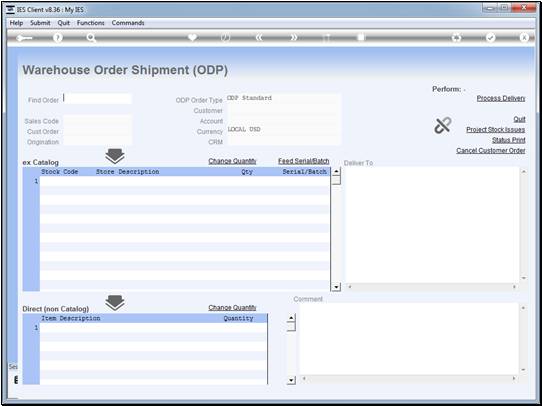Viewport: 542px width, 406px height.
Task: Go forward with double right arrows icon
Action: (293, 38)
